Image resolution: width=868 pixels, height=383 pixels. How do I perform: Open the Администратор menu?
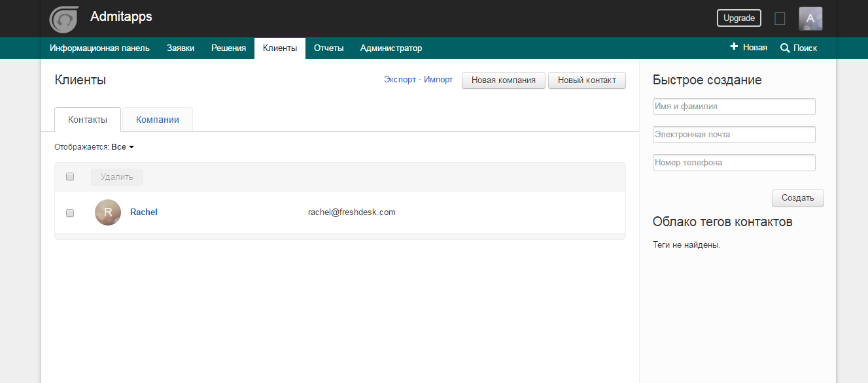391,48
